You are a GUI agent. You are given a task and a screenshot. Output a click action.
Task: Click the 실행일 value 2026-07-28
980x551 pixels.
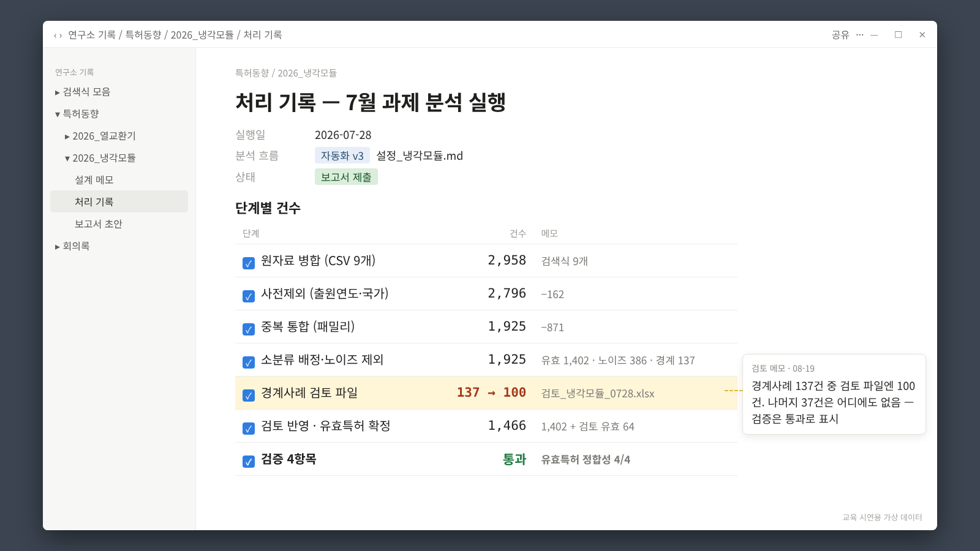pos(343,135)
